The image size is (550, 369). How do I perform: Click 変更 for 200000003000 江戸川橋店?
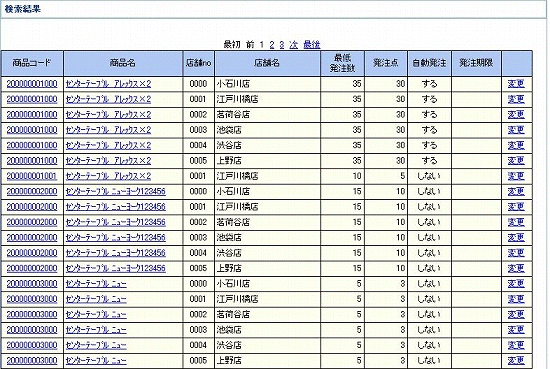[516, 299]
